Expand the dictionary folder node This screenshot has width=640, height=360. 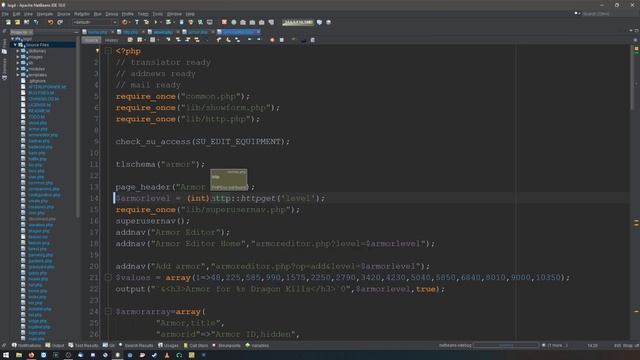(x=18, y=51)
